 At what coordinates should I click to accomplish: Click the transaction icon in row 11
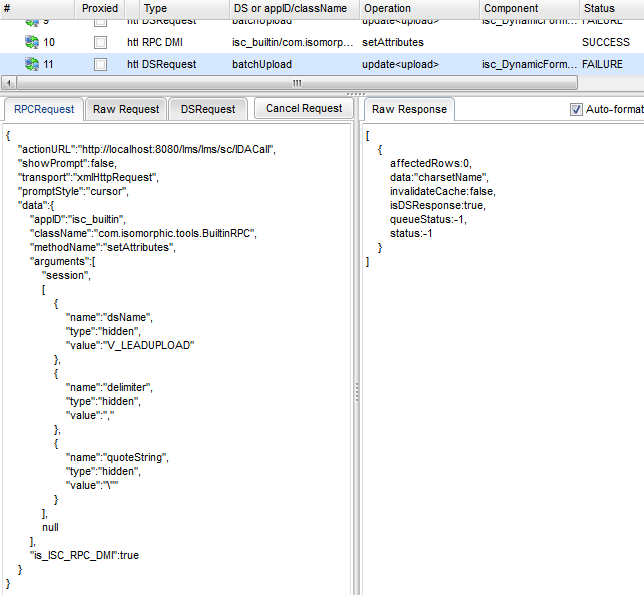(x=32, y=64)
